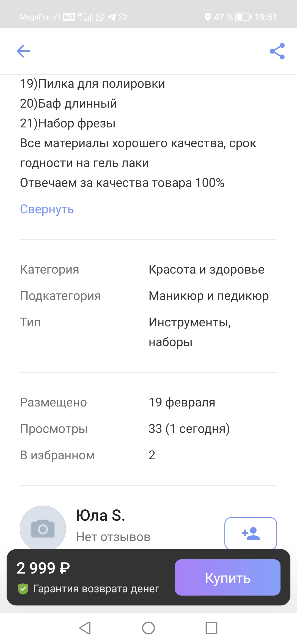Tap Android recent apps square
Viewport: 297px width, 644px height.
click(x=211, y=628)
